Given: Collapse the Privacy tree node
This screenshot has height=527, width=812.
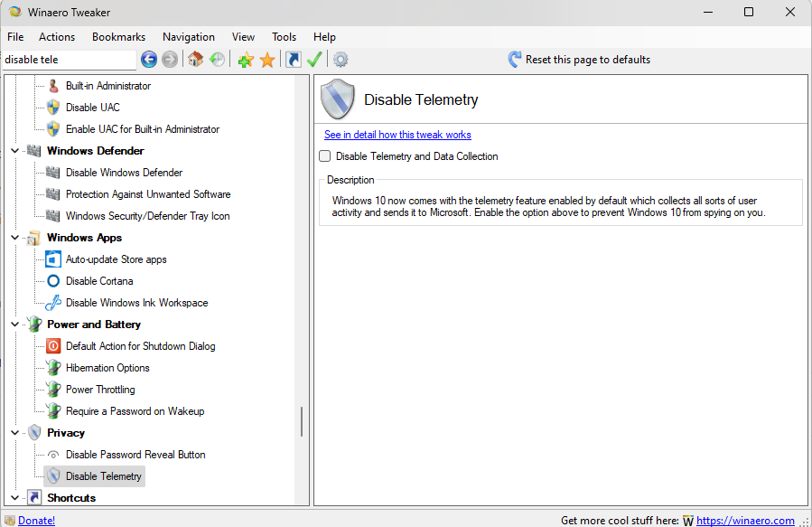Looking at the screenshot, I should [x=15, y=433].
